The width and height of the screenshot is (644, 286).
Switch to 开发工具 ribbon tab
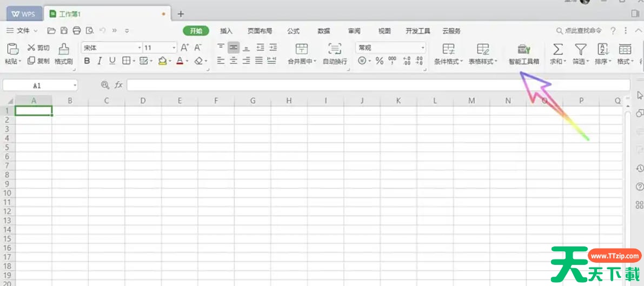(417, 31)
